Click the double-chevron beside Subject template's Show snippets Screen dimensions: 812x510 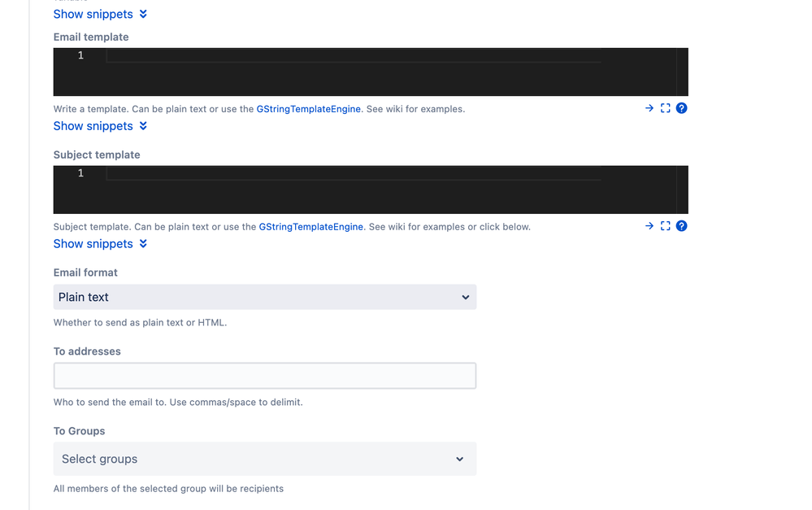click(144, 243)
